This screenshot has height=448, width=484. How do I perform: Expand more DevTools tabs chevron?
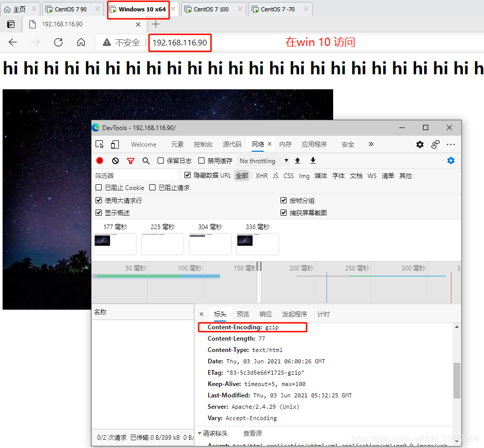(x=371, y=144)
